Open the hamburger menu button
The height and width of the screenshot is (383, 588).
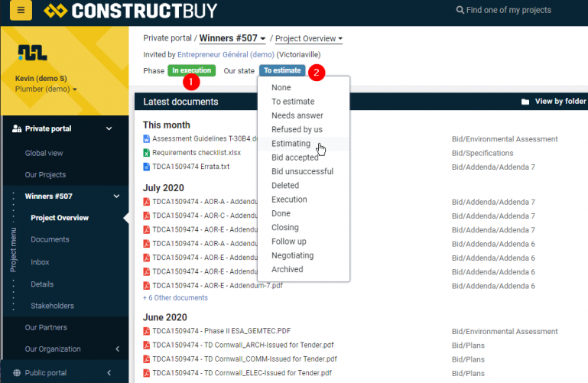pyautogui.click(x=21, y=10)
